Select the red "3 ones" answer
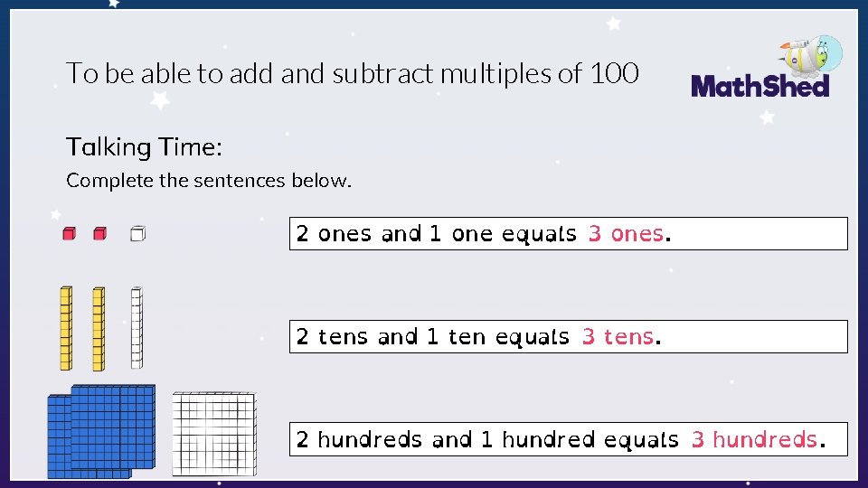The height and width of the screenshot is (488, 868). pos(626,234)
